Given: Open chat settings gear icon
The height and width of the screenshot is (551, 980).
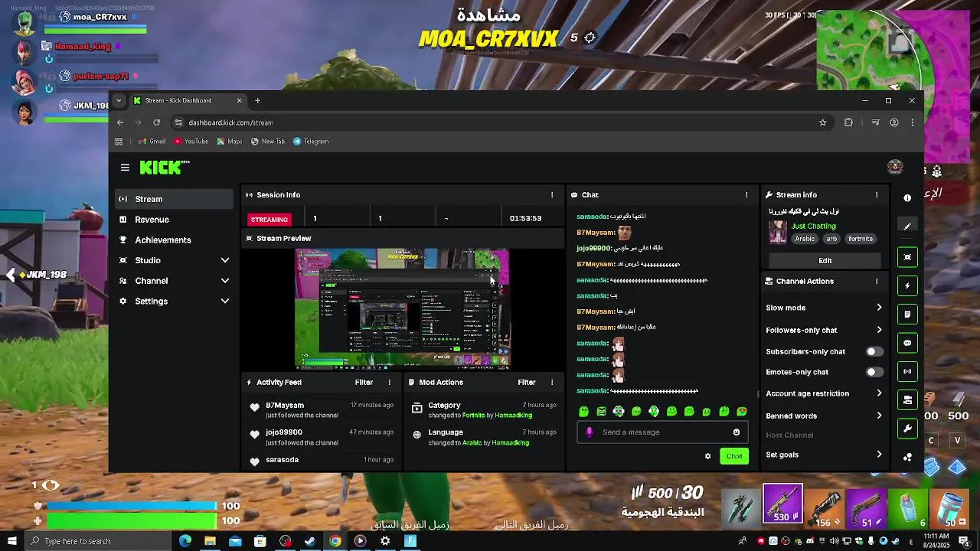Looking at the screenshot, I should (x=707, y=456).
